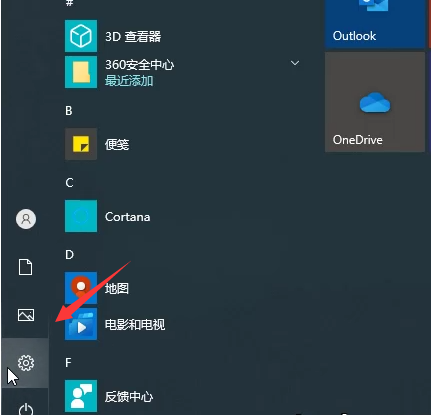
Task: Click the 3D 查看器 text label
Action: (x=133, y=36)
